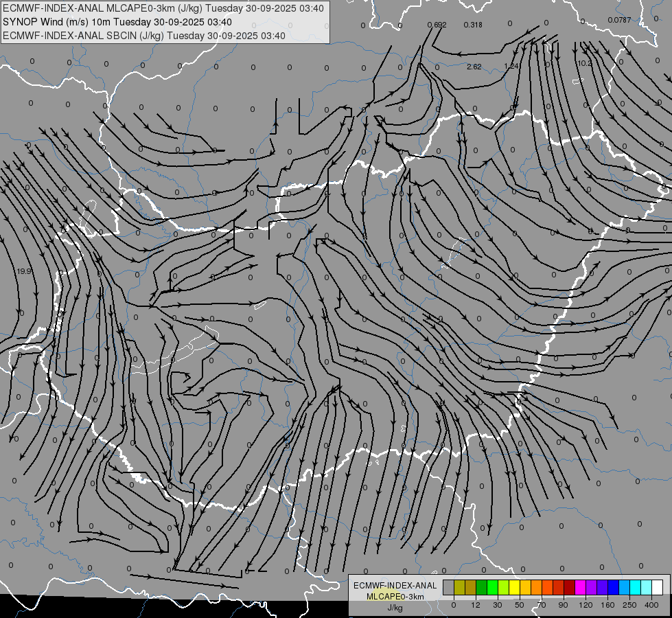
Task: Click the map value 19.9
Action: (25, 271)
